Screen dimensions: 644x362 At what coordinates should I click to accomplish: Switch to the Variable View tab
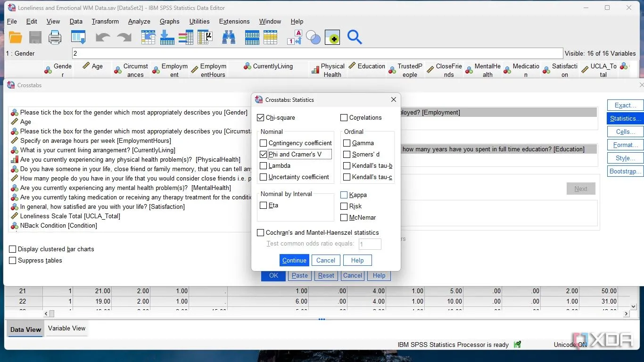pos(66,328)
